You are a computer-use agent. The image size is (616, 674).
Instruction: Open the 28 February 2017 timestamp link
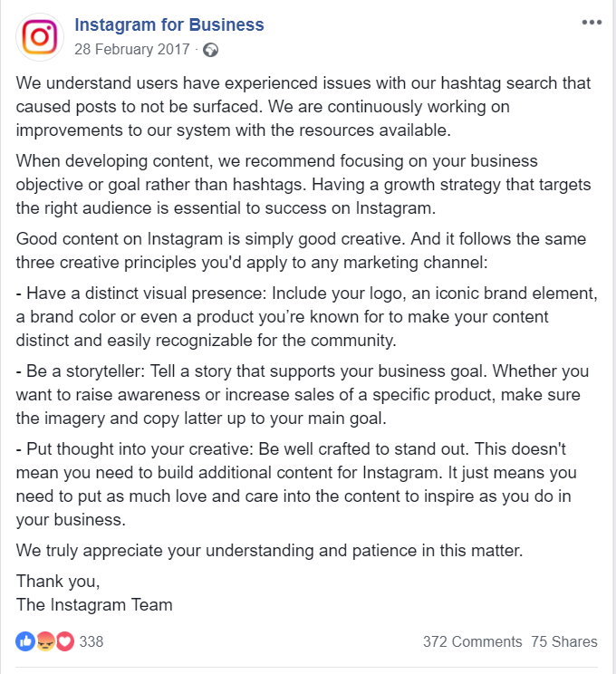[132, 49]
